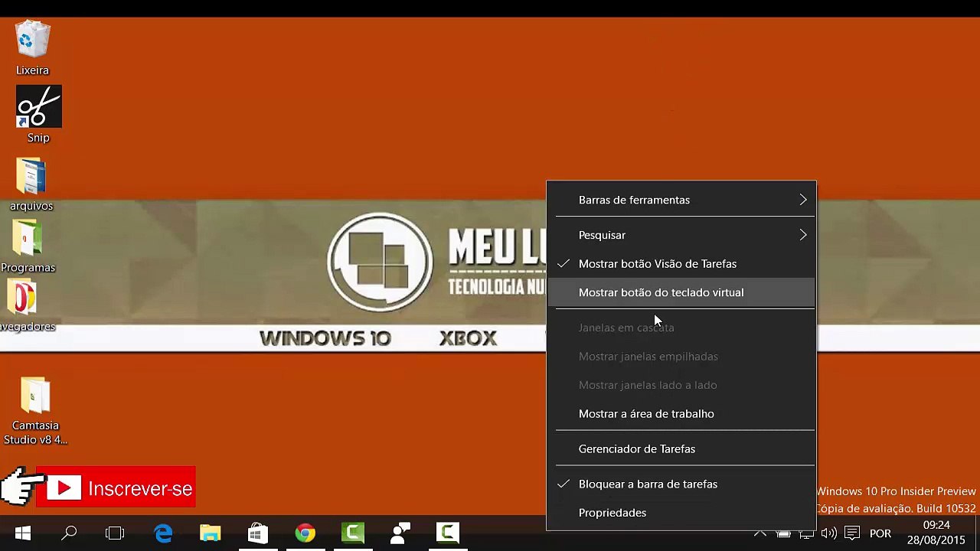This screenshot has width=980, height=551.
Task: Open the volume speaker control
Action: [828, 533]
